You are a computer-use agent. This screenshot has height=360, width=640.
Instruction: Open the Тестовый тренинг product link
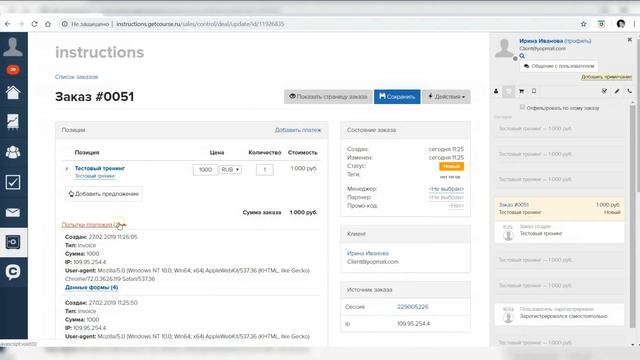(x=100, y=168)
